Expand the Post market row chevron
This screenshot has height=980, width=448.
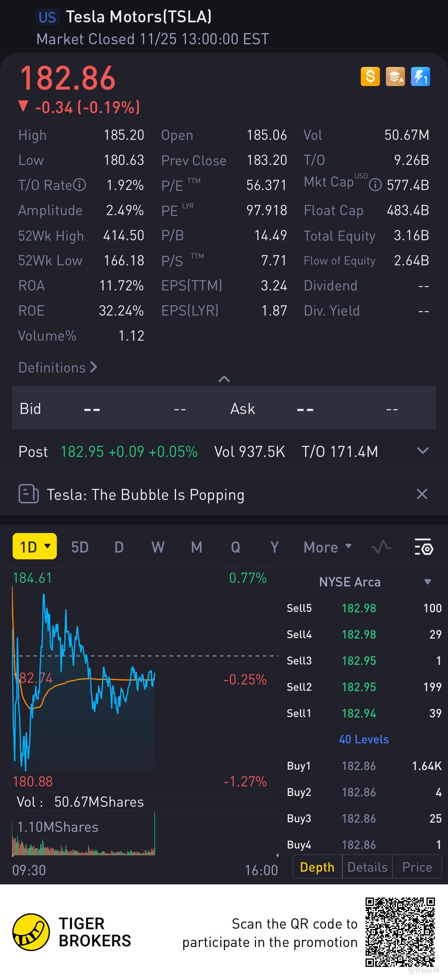click(x=423, y=451)
